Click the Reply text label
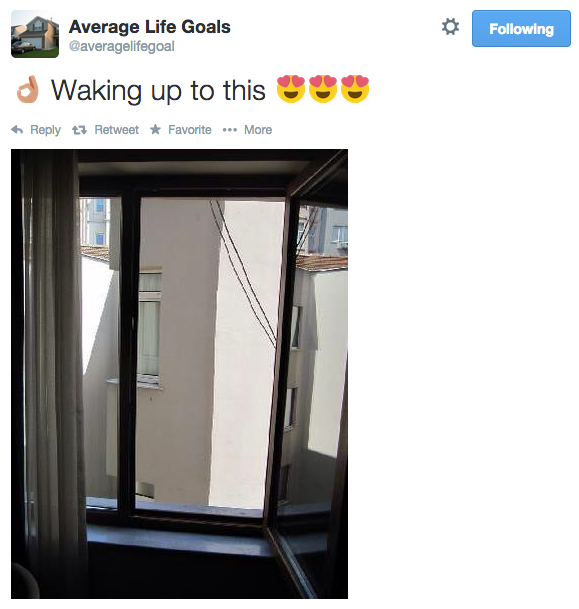579x609 pixels. click(x=45, y=130)
